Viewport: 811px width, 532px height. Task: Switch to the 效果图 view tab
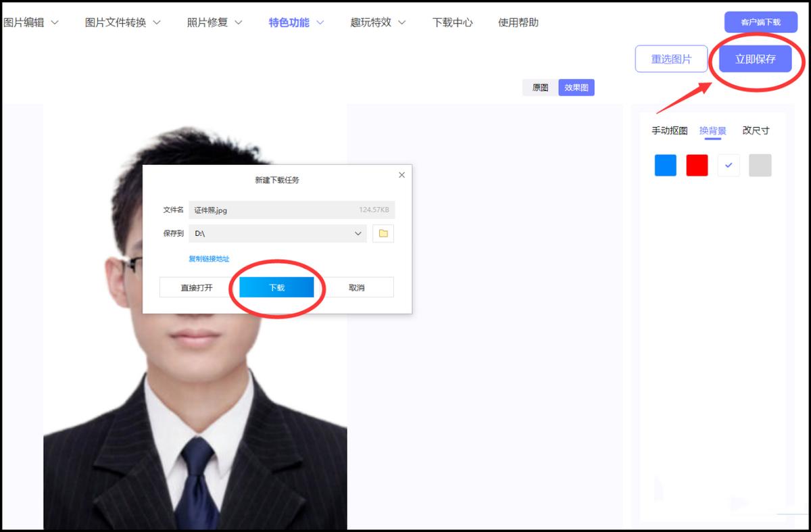(575, 87)
